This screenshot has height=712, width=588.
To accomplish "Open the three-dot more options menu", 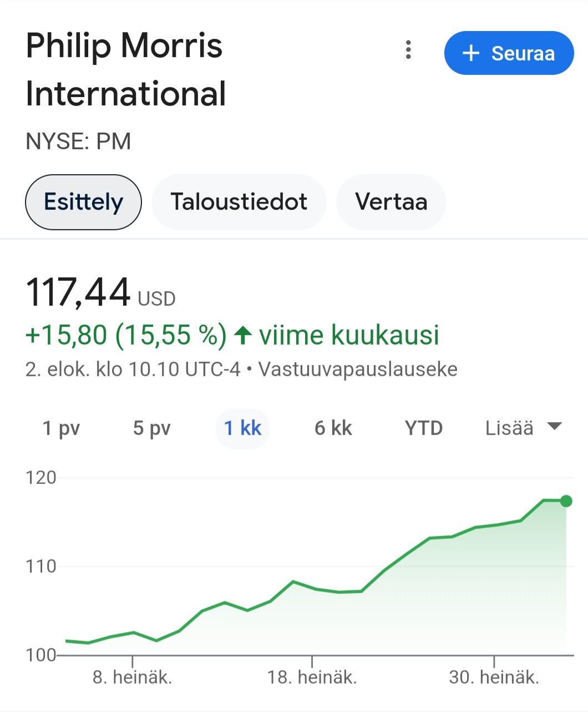I will (x=408, y=50).
